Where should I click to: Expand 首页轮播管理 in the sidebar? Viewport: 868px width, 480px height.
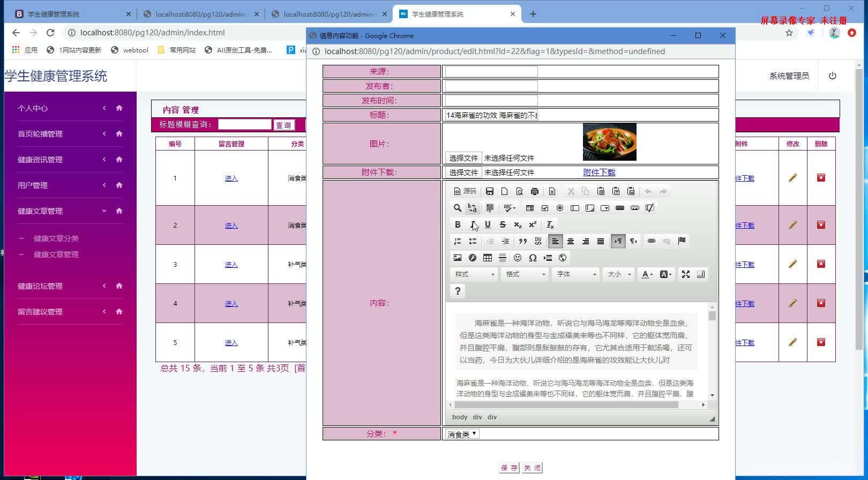70,134
